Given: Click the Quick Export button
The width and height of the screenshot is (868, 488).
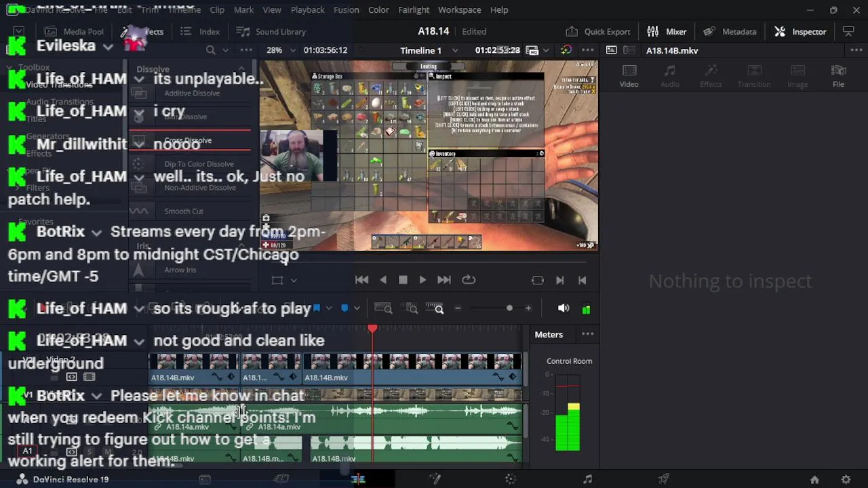Looking at the screenshot, I should click(597, 31).
